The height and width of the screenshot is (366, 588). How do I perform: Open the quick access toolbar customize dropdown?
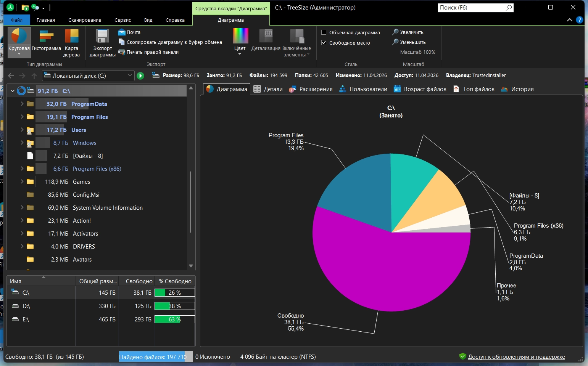click(43, 8)
